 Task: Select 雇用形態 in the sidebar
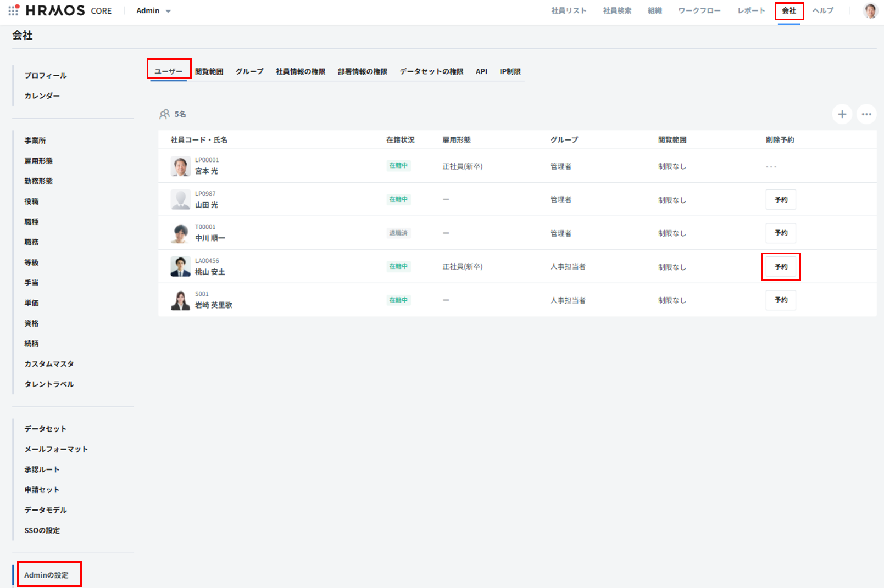tap(38, 161)
